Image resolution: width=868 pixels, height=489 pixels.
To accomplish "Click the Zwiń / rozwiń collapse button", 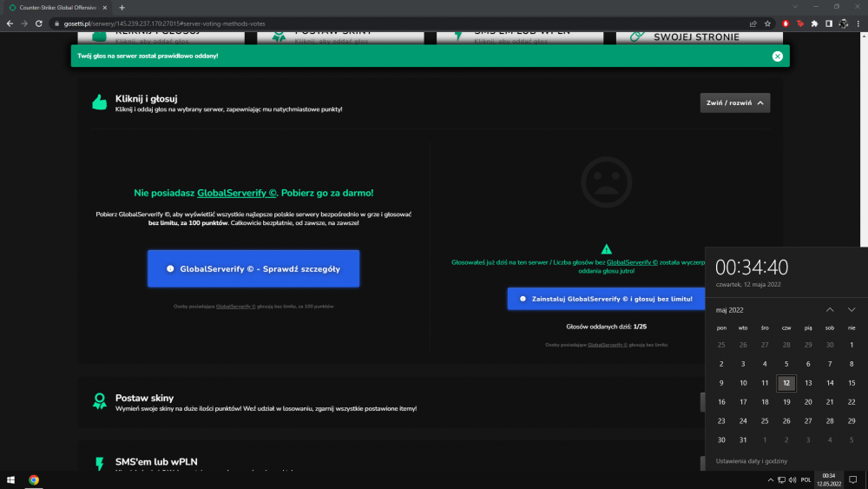I will pyautogui.click(x=734, y=103).
